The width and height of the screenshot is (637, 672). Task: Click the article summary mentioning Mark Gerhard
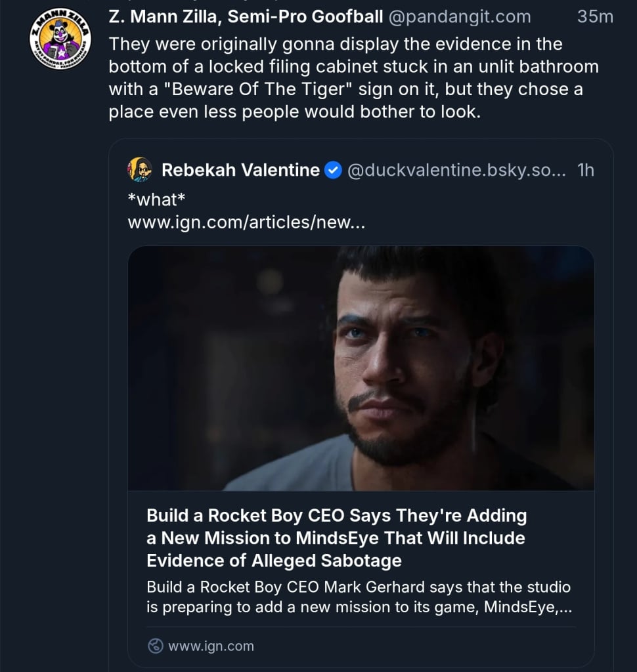click(359, 597)
